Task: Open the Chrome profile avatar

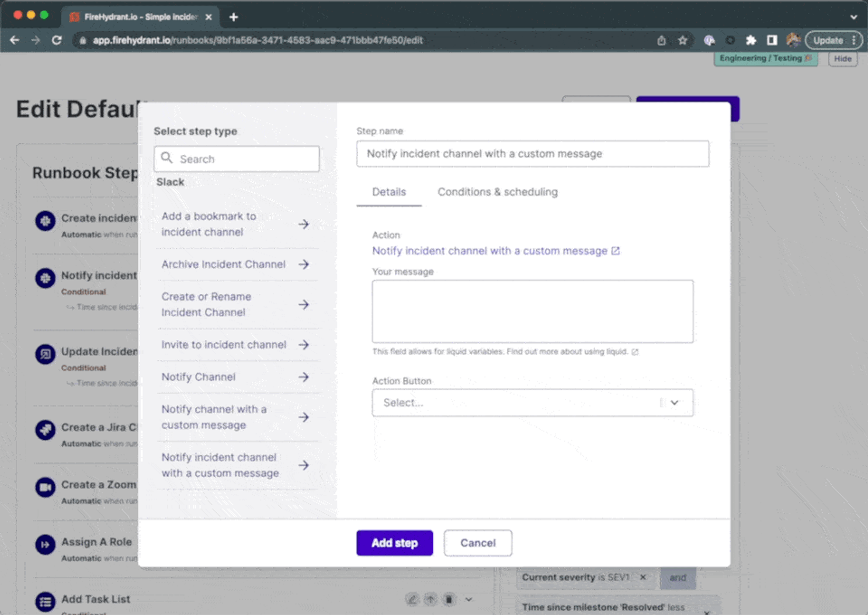Action: click(x=793, y=40)
